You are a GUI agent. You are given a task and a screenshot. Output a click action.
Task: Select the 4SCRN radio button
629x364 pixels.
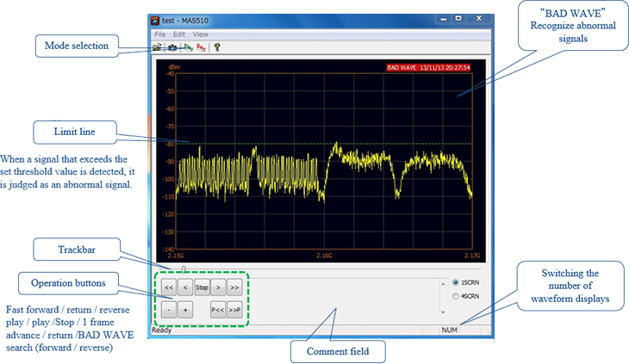(456, 296)
